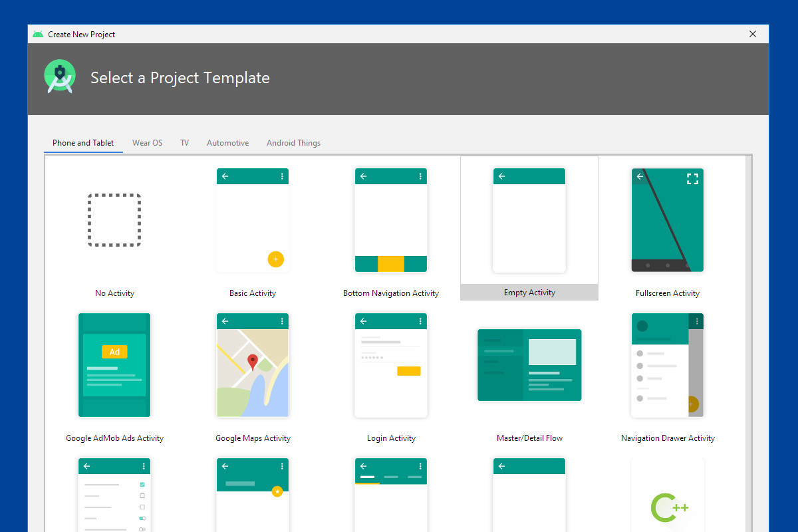Select the Login Activity template thumbnail
Viewport: 798px width, 532px height.
pos(391,365)
